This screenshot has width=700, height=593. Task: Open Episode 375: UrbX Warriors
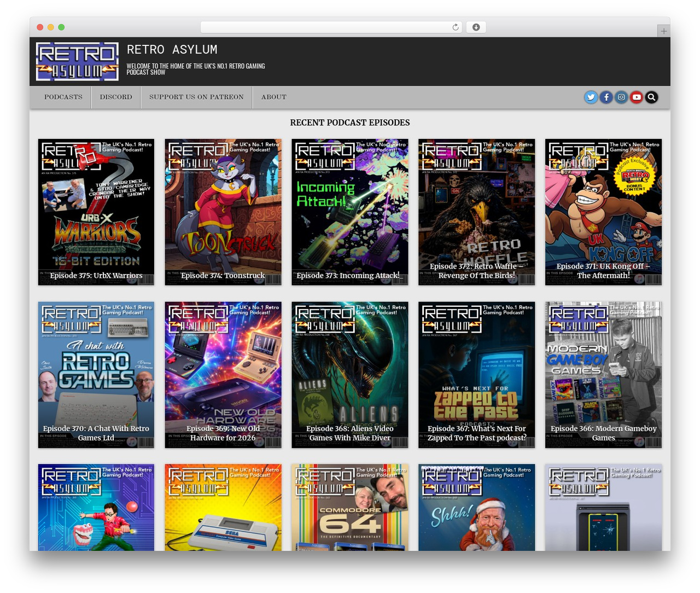tap(96, 212)
